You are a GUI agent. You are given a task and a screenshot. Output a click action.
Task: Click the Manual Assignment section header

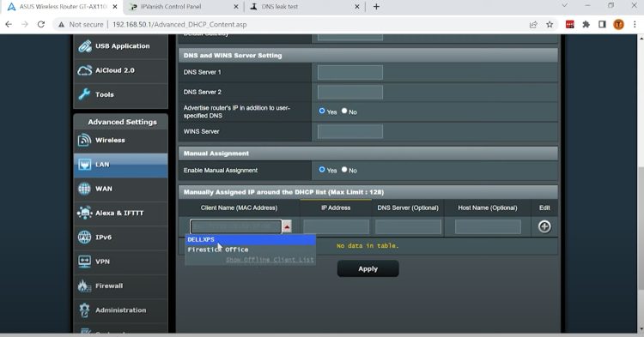point(368,153)
